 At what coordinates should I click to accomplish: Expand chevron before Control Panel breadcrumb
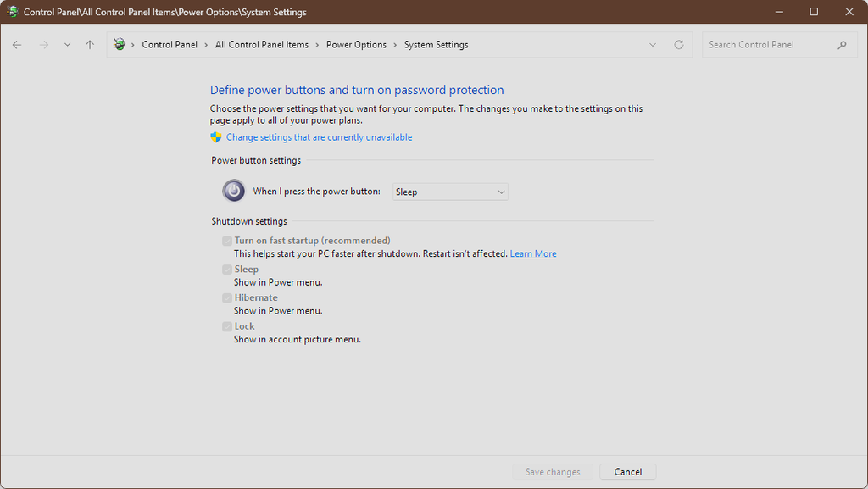click(133, 45)
